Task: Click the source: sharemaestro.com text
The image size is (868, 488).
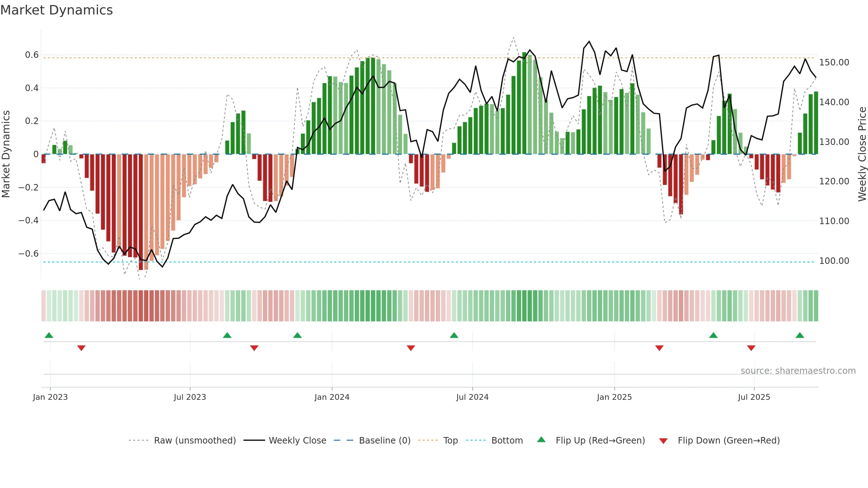Action: (x=798, y=371)
